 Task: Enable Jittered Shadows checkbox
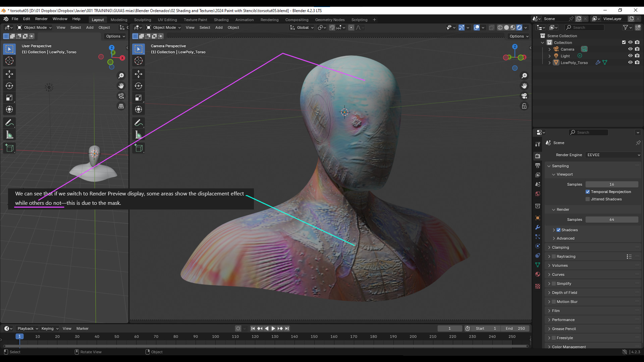pos(588,199)
